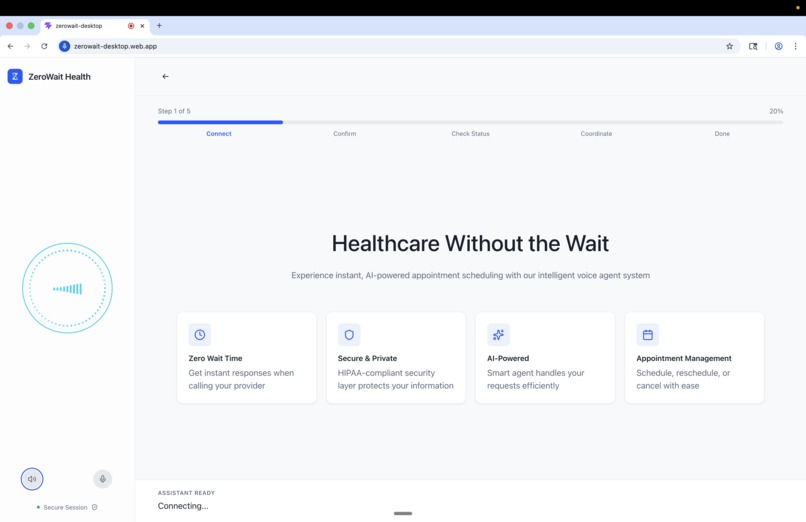Click the browser back arrow

[10, 46]
